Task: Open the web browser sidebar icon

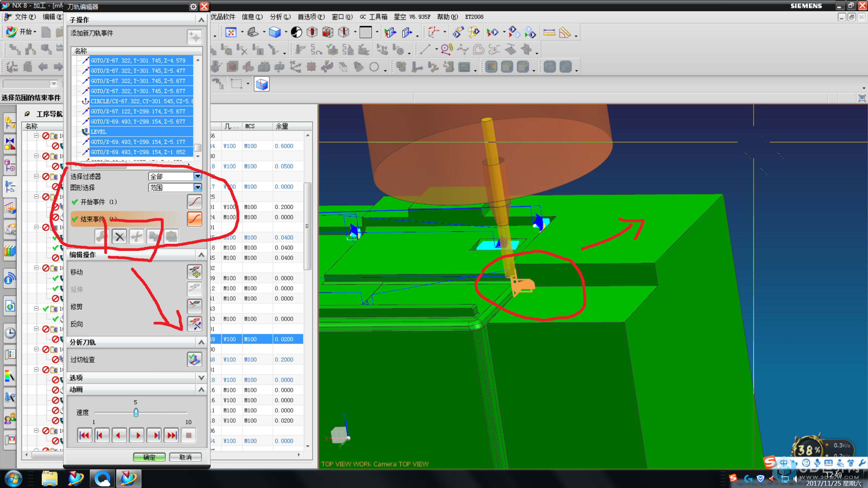Action: coord(10,306)
